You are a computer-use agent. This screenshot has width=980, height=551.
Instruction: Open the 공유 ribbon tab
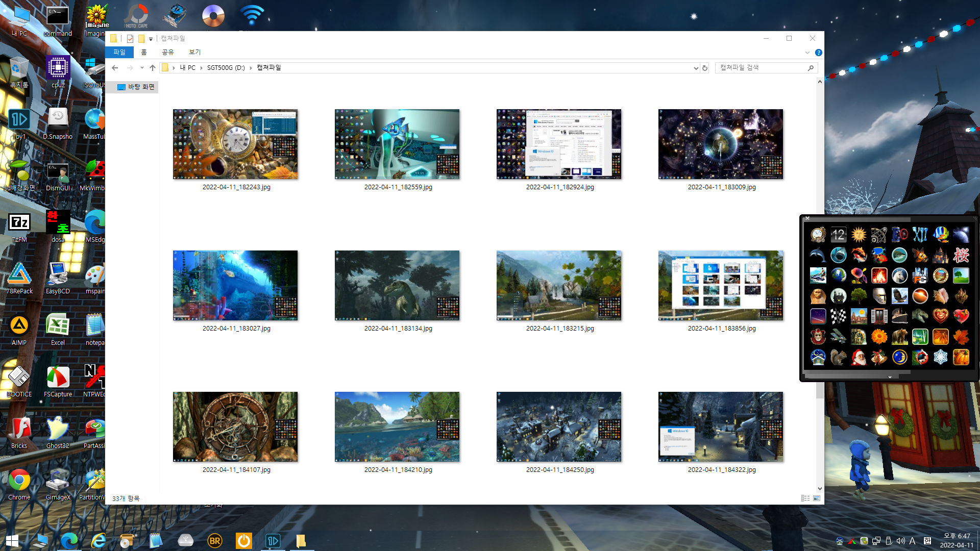pos(168,52)
